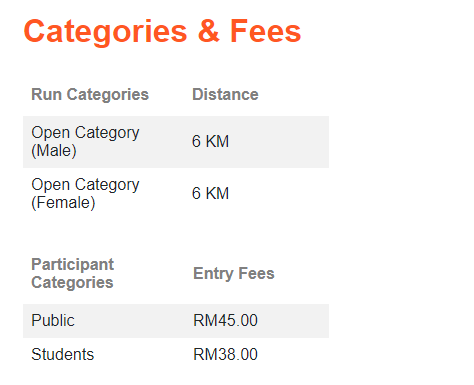This screenshot has width=474, height=385.
Task: Select the Entry Fees header
Action: [234, 274]
